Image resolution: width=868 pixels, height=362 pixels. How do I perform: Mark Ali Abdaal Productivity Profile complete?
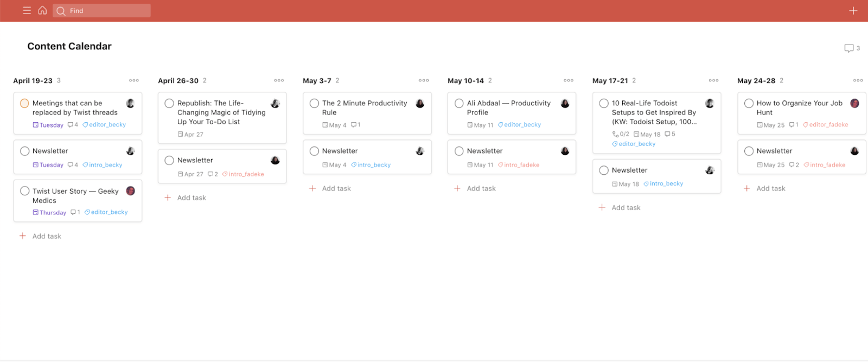pos(459,103)
